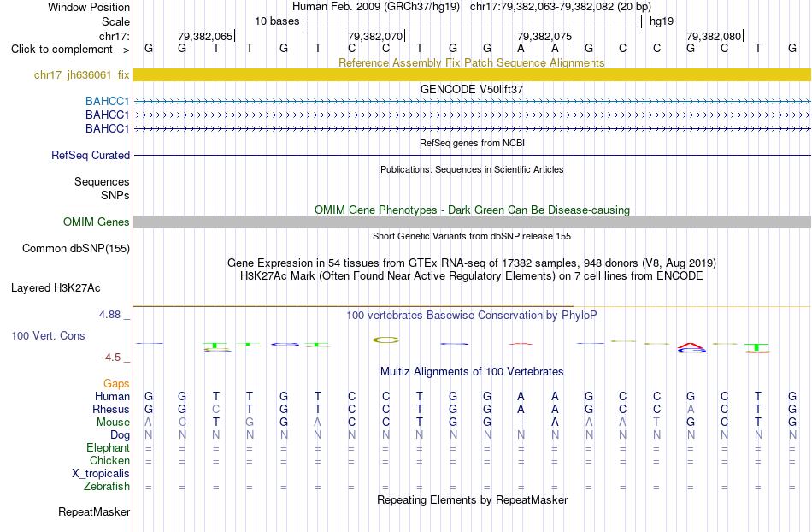812x532 pixels.
Task: Click the 'Human' species row label
Action: coord(112,396)
